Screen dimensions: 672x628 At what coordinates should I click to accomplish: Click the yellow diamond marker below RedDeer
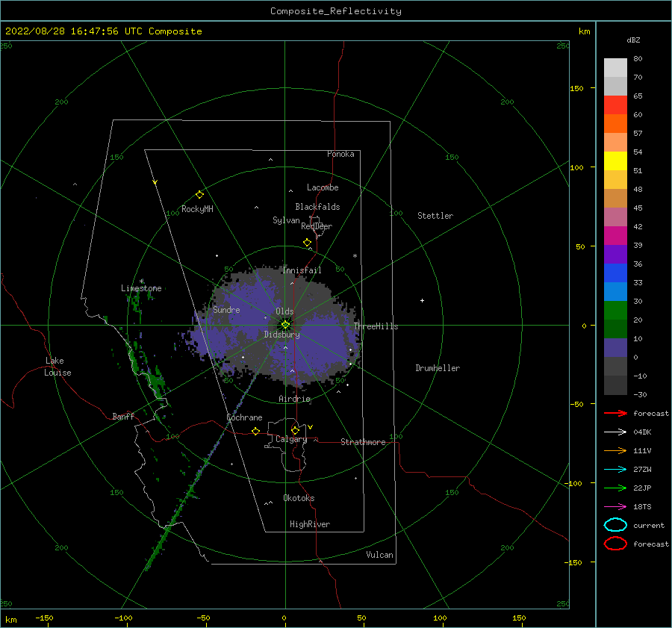pyautogui.click(x=307, y=243)
